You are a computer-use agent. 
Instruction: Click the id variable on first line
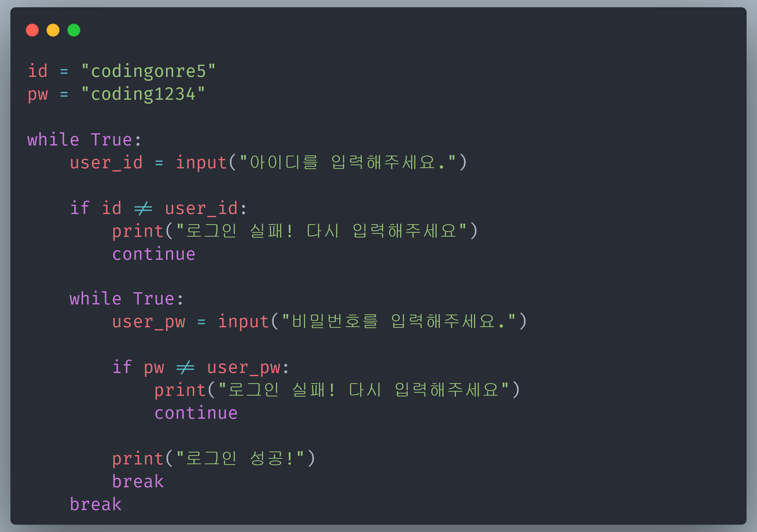[x=38, y=71]
